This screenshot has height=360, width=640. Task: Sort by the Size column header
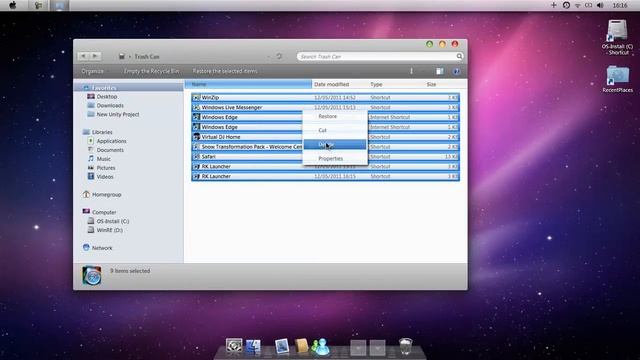[443, 84]
